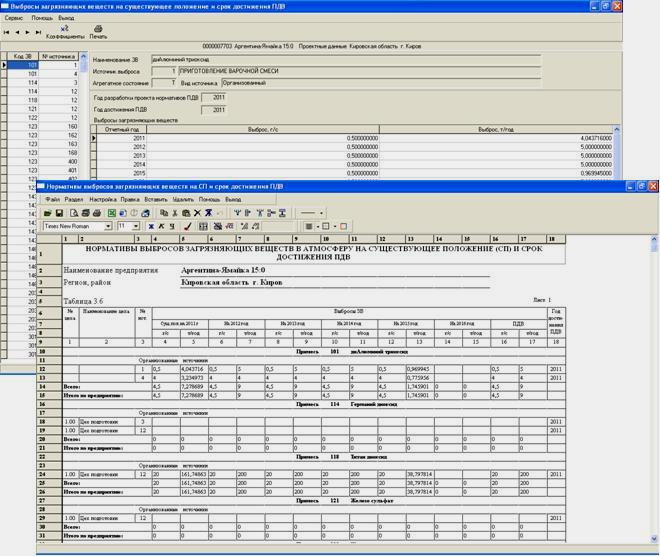Toggle bold text formatting button

(x=150, y=227)
